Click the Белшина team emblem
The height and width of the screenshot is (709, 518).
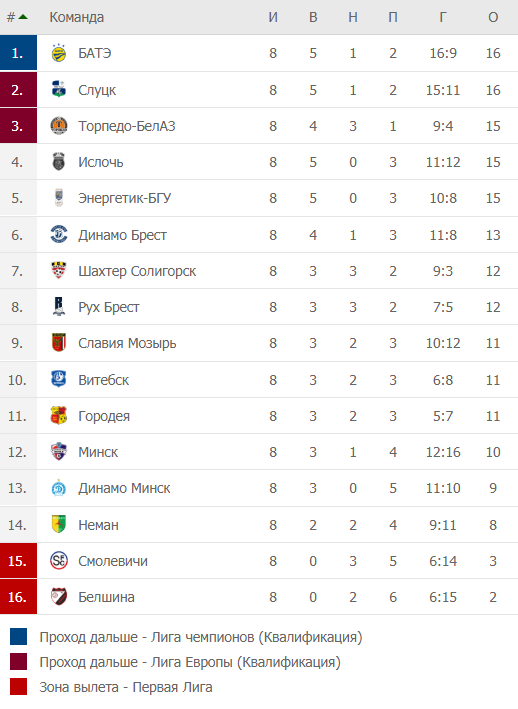point(59,597)
